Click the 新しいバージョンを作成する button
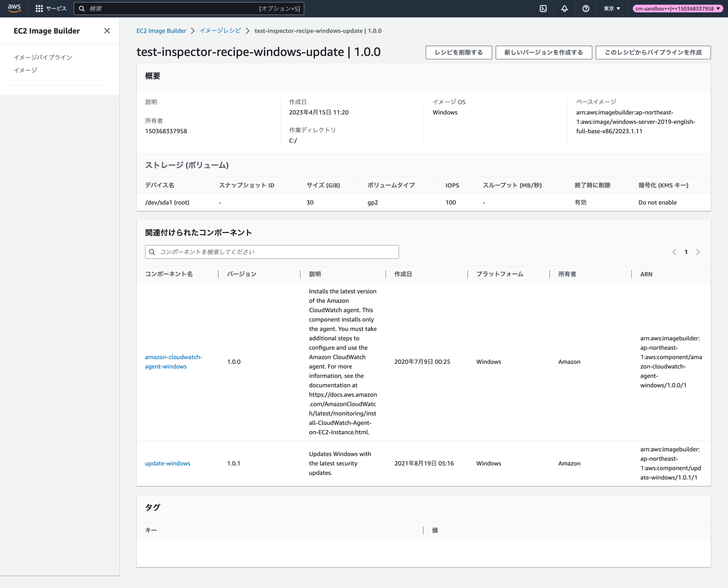The width and height of the screenshot is (728, 588). tap(543, 52)
